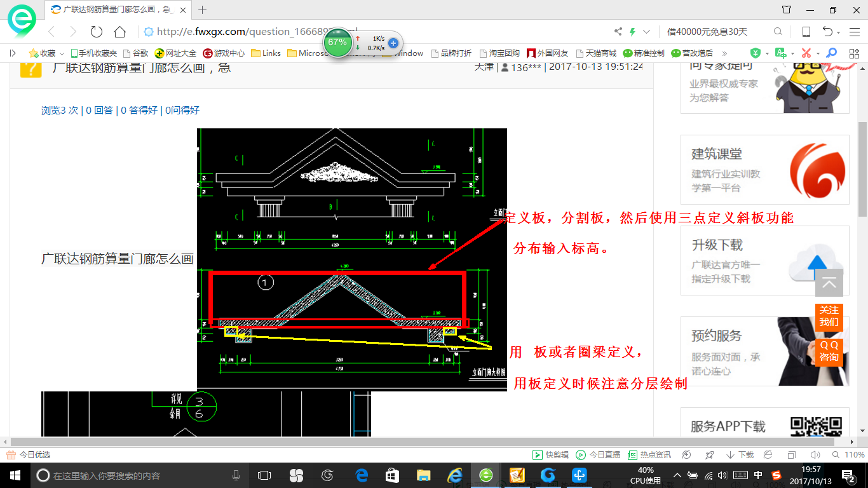Image resolution: width=868 pixels, height=488 pixels.
Task: Open the Windows Start menu
Action: coord(15,475)
